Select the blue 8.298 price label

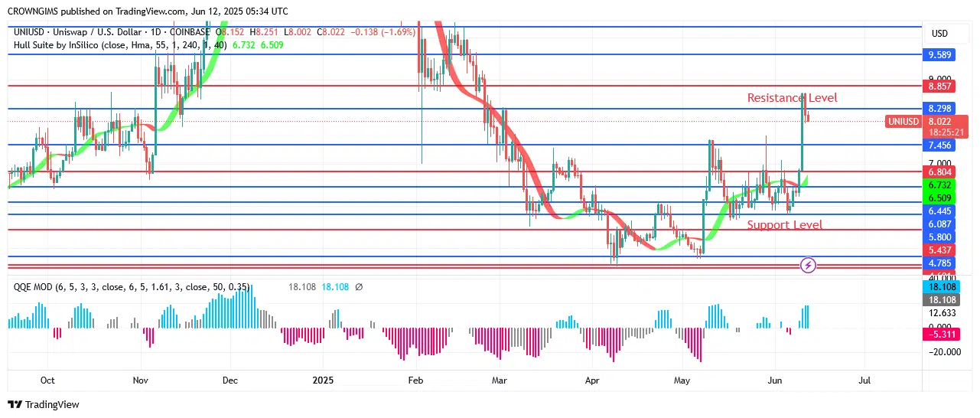point(939,109)
